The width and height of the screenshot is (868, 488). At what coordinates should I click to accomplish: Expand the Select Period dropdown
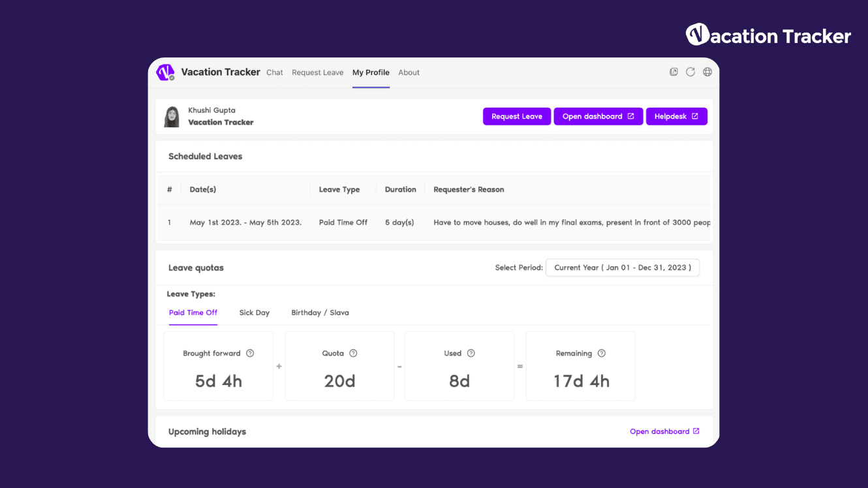tap(623, 267)
